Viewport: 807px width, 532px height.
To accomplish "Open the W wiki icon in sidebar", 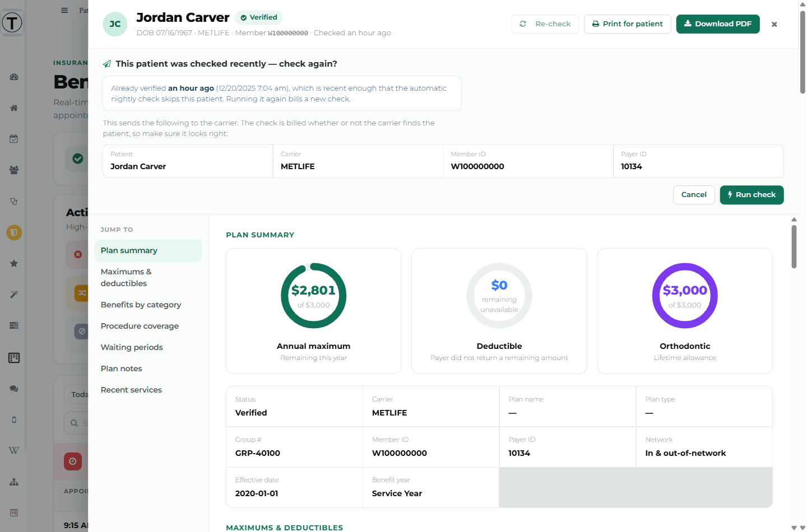I will coord(14,450).
